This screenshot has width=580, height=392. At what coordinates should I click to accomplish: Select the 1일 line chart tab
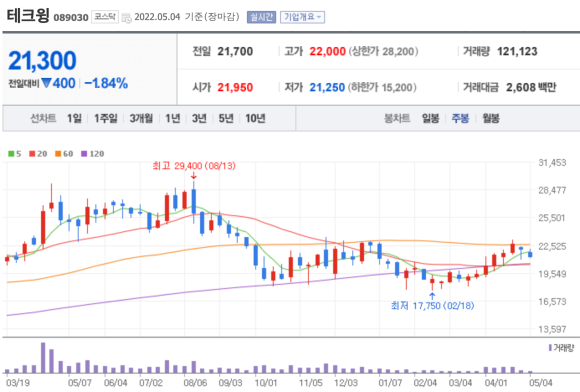(x=74, y=118)
